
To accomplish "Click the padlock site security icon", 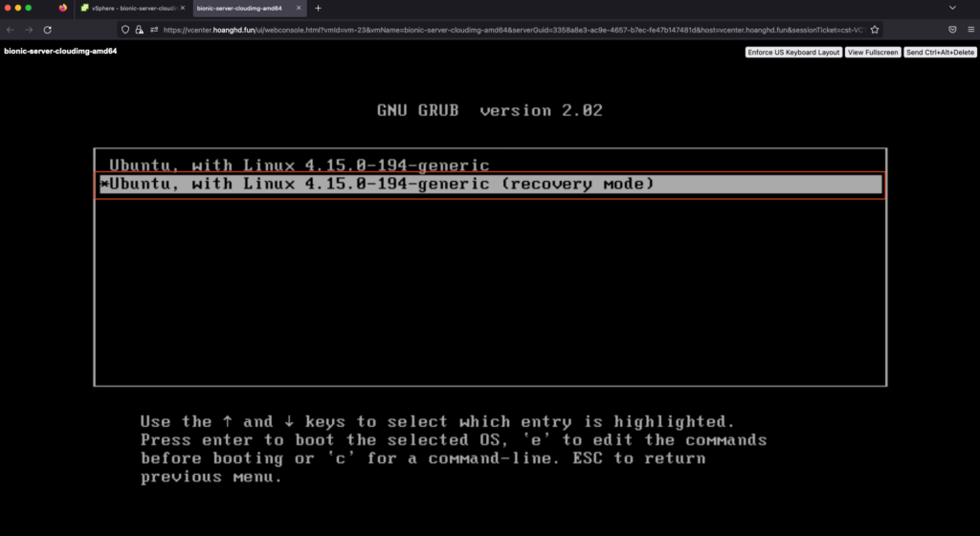I will 139,30.
